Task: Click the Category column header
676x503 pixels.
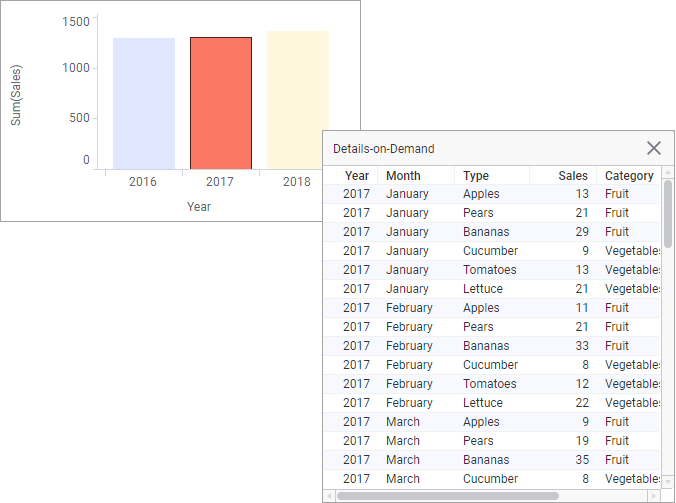Action: [629, 175]
